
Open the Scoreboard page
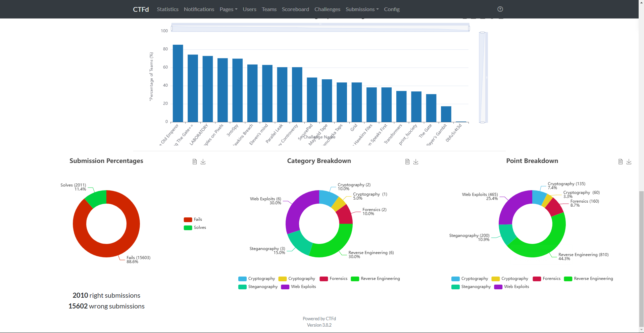295,9
